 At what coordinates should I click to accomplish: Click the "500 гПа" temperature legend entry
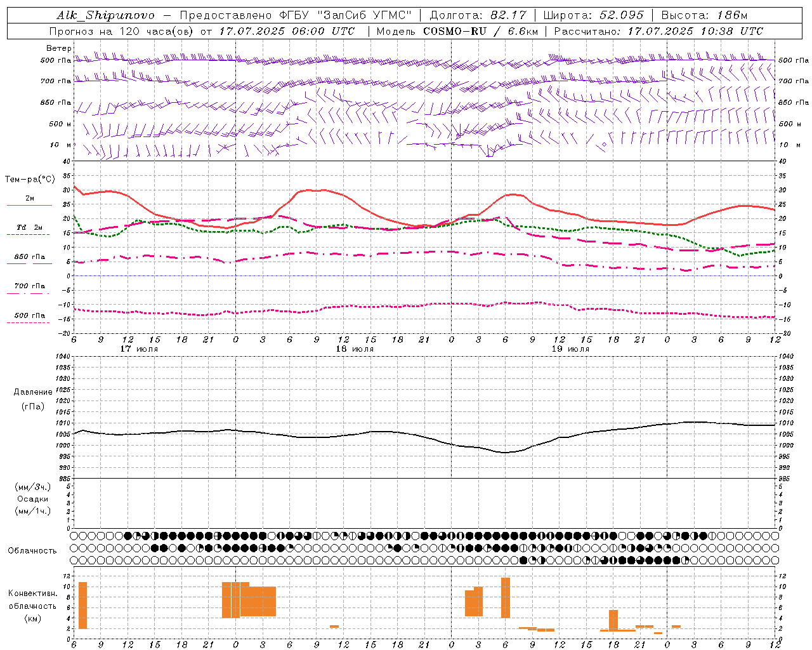(30, 315)
